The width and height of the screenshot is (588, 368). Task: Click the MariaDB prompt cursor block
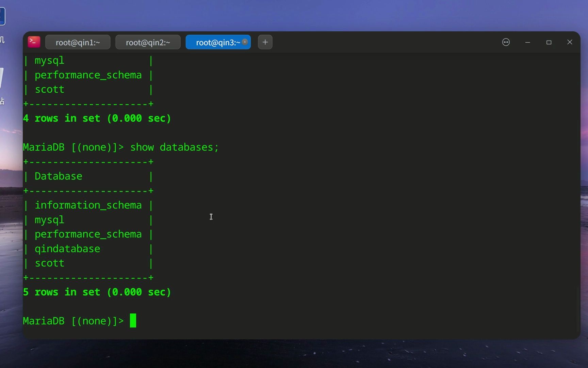click(133, 321)
